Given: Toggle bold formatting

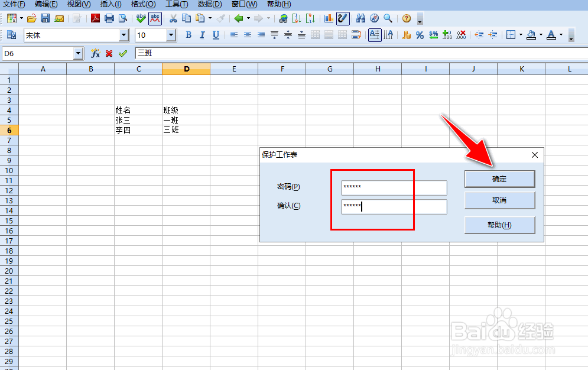Looking at the screenshot, I should pyautogui.click(x=188, y=35).
